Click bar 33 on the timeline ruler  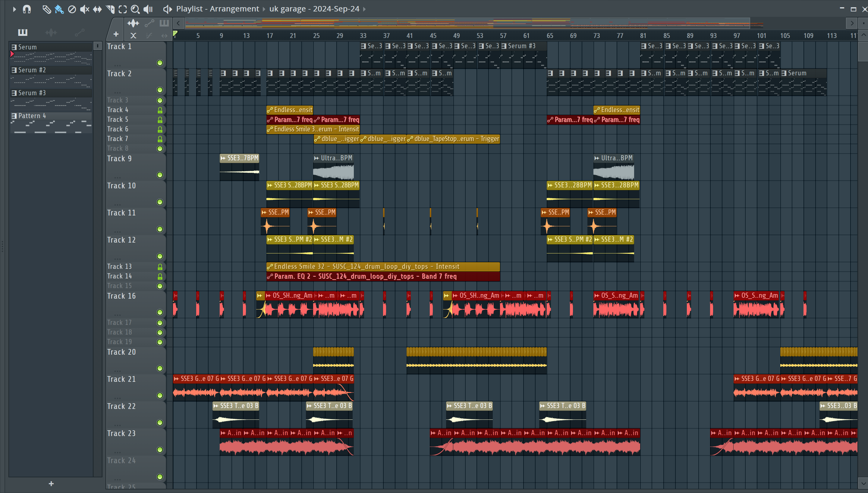pos(363,36)
